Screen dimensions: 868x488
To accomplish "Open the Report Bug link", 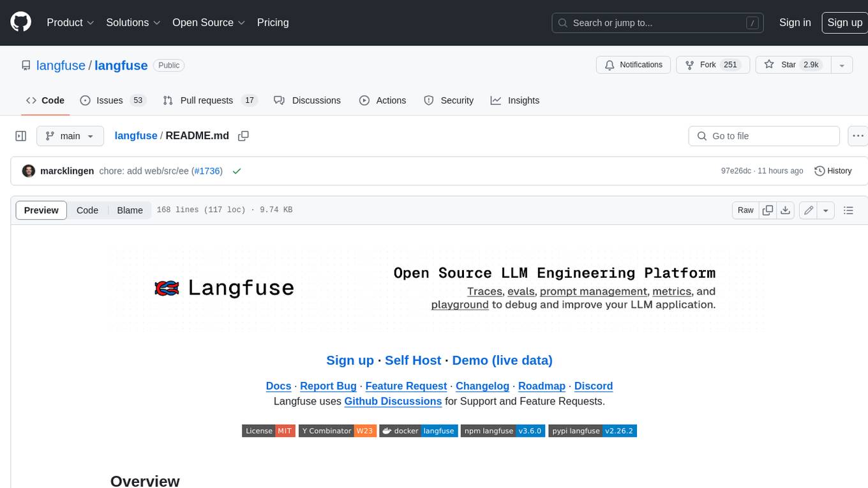I will (x=328, y=386).
